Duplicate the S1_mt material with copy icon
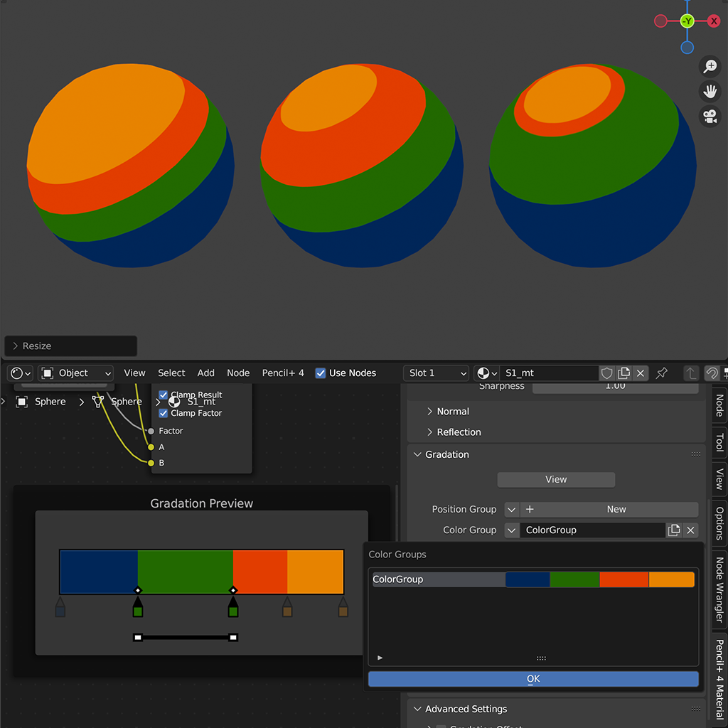Image resolution: width=728 pixels, height=728 pixels. pos(623,373)
